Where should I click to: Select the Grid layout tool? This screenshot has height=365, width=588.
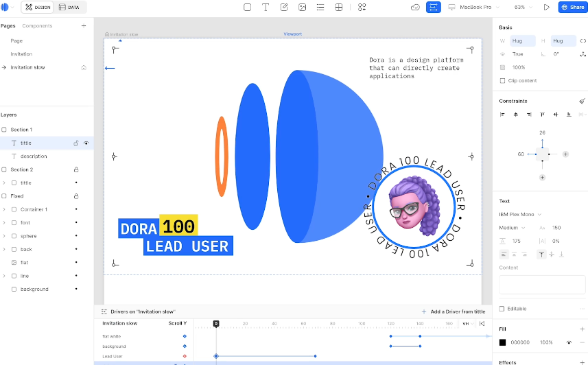(x=339, y=7)
